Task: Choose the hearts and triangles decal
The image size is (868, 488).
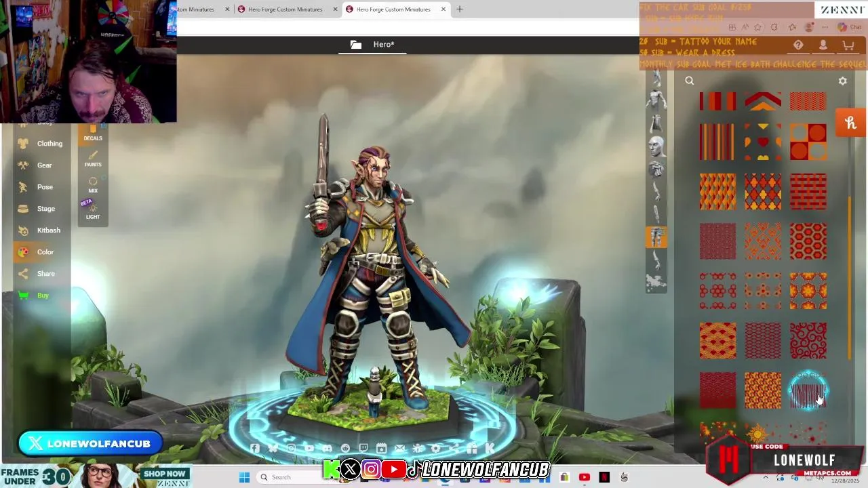Action: pos(763,142)
